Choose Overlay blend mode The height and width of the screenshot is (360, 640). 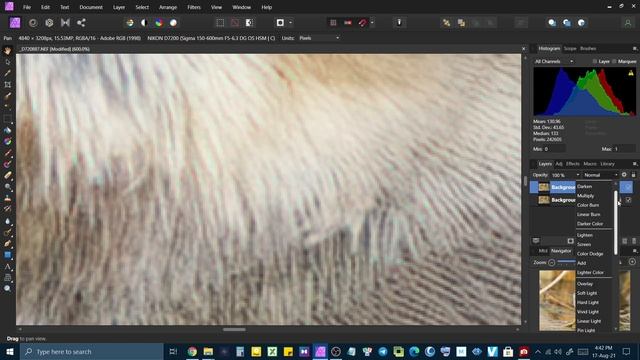pyautogui.click(x=584, y=284)
